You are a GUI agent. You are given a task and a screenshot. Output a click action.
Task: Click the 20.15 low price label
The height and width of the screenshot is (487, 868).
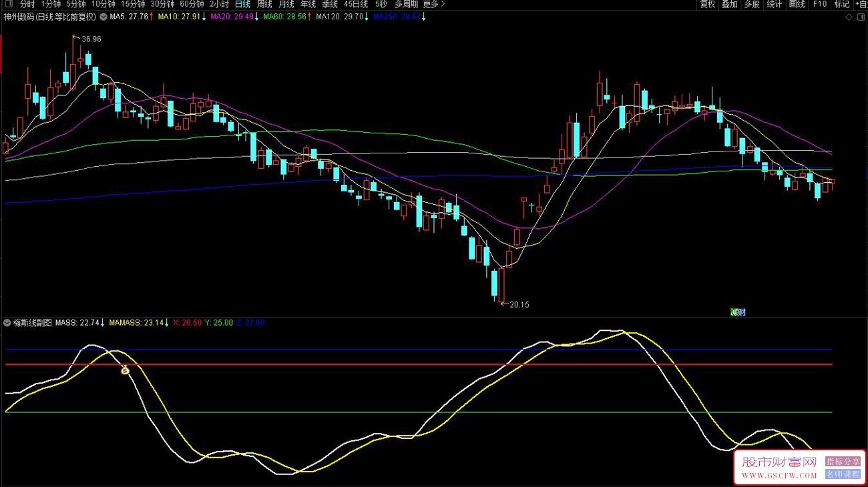tap(519, 304)
